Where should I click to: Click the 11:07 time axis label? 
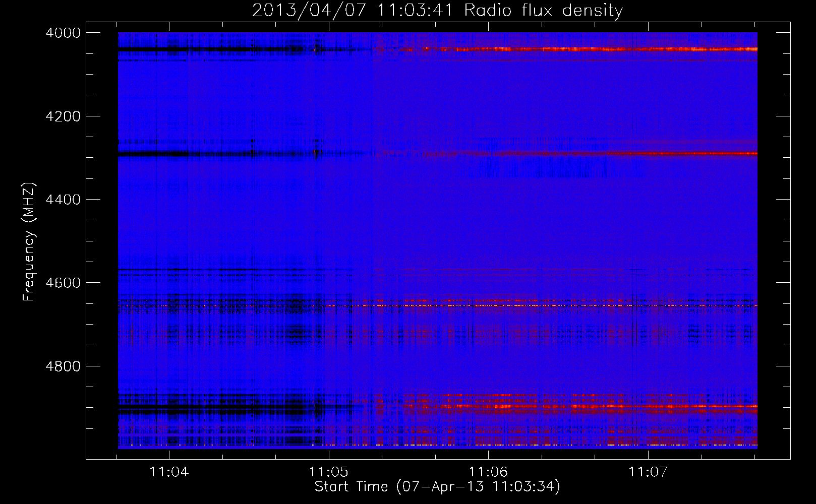pyautogui.click(x=648, y=472)
